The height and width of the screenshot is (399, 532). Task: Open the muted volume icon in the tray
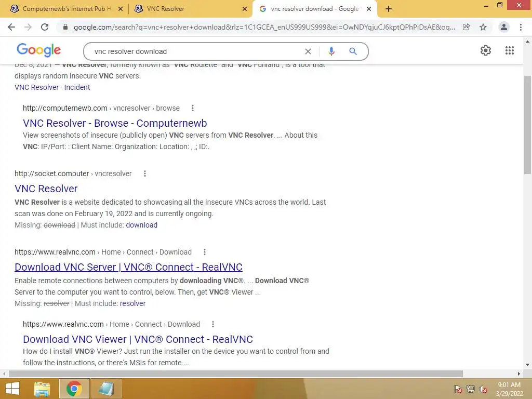483,389
